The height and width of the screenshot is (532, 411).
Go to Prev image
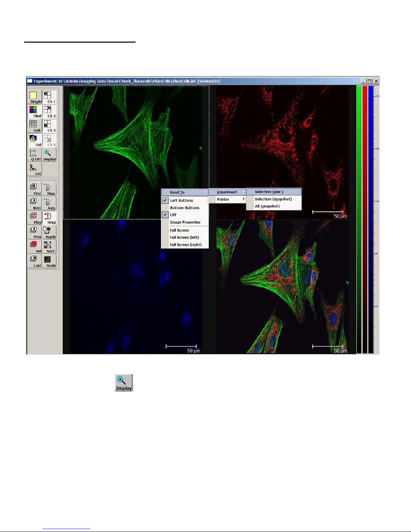click(35, 233)
